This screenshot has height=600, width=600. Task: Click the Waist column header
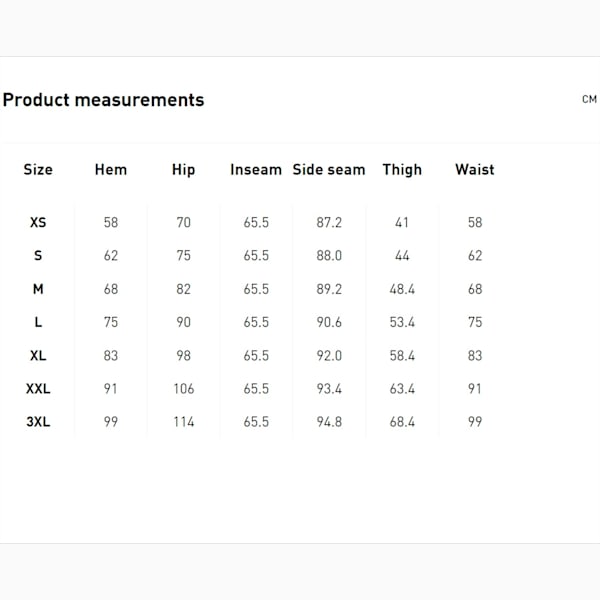[475, 170]
